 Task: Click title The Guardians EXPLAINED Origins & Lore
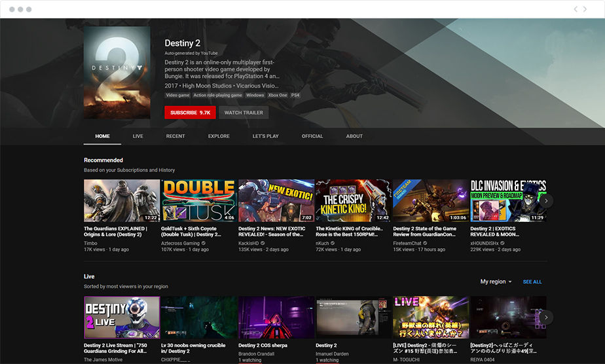click(x=115, y=231)
